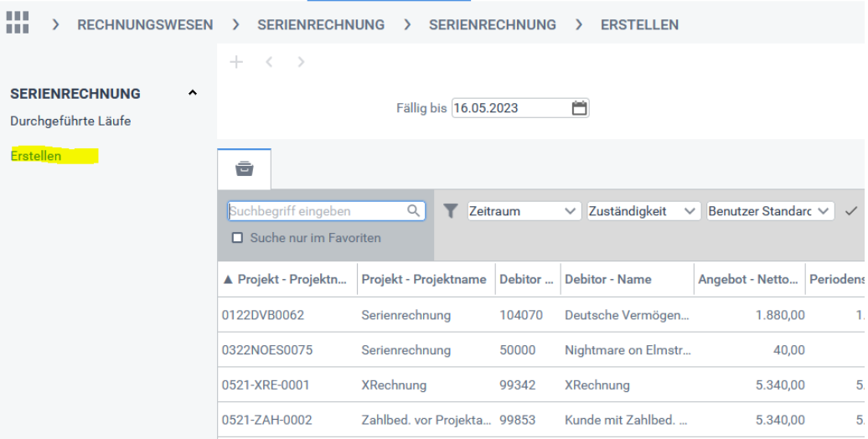Click into the Suchbegriff eingeben search field
The width and height of the screenshot is (868, 439).
[317, 211]
